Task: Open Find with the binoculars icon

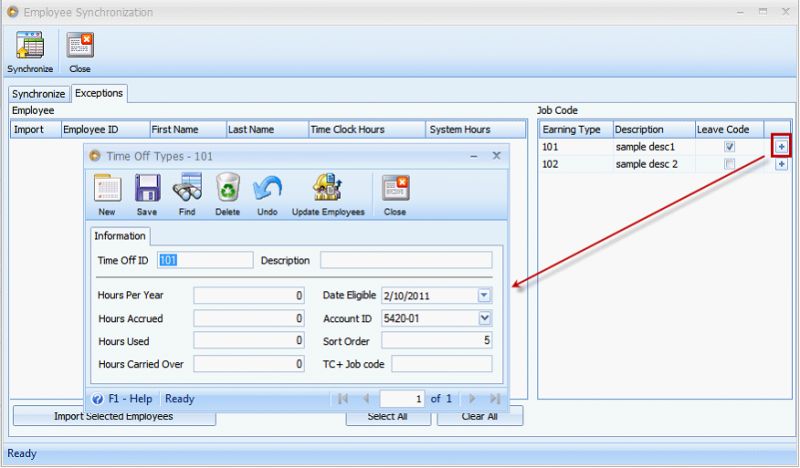Action: pos(187,188)
